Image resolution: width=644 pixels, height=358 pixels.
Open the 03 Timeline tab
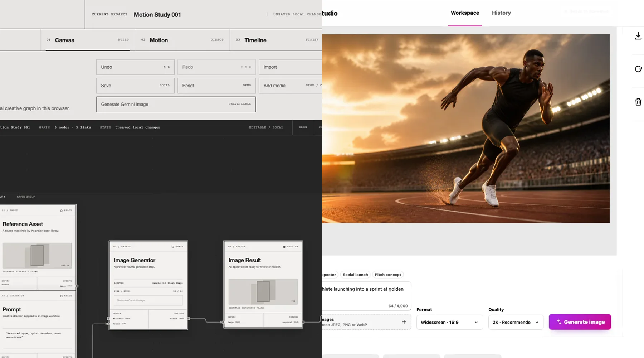276,40
